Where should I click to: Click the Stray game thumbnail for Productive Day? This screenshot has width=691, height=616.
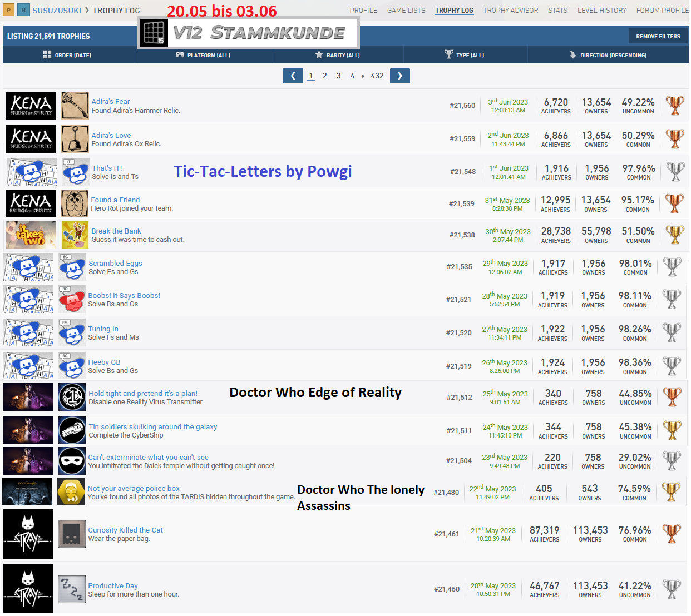coord(28,589)
